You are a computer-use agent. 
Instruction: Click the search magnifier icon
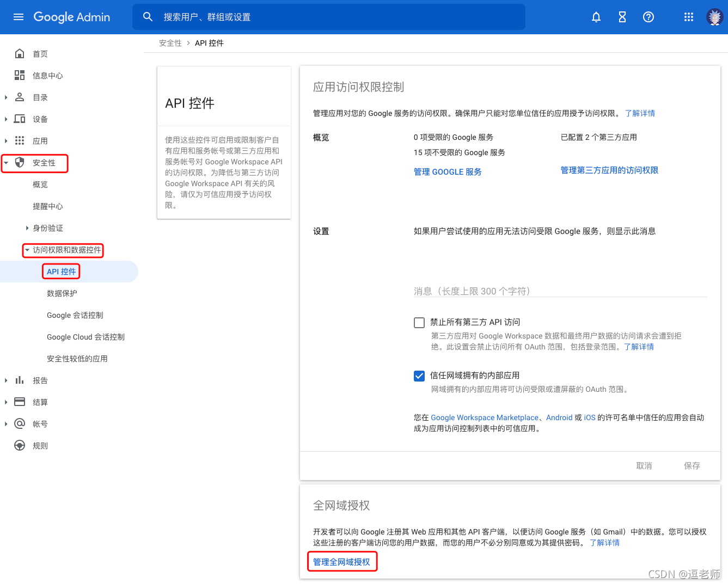(148, 17)
